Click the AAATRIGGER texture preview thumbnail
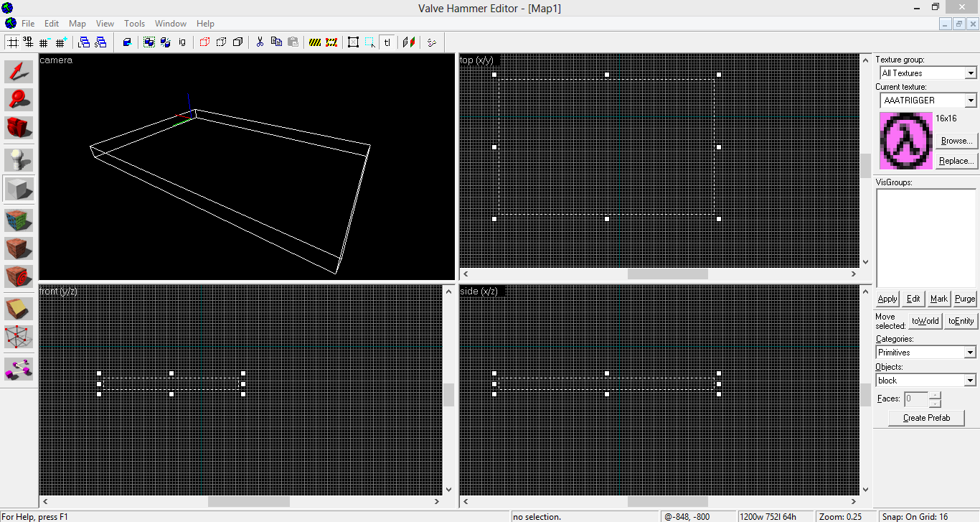This screenshot has width=980, height=522. point(906,141)
